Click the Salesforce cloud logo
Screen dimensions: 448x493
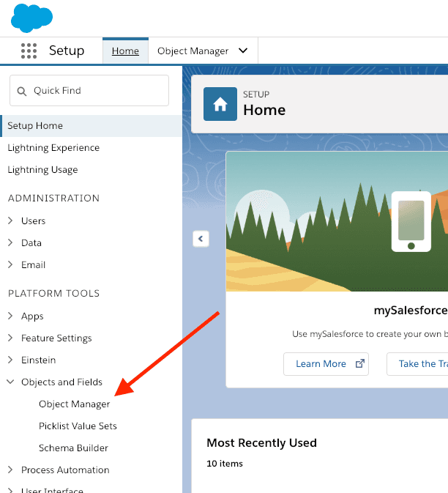pos(32,18)
